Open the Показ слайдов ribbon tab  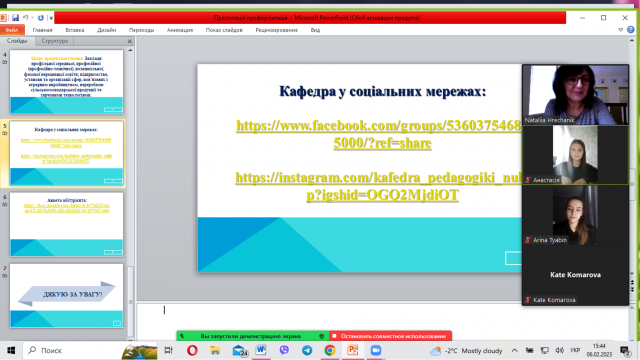(x=224, y=30)
